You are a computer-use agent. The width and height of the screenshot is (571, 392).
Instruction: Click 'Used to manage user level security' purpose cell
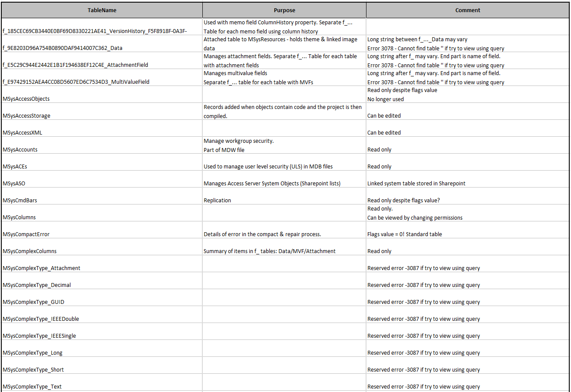point(284,162)
